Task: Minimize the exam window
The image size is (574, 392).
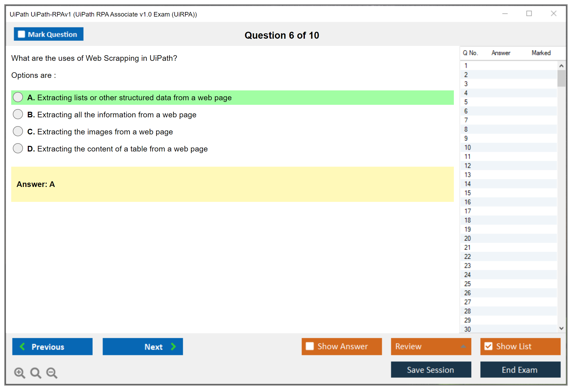Action: coord(505,14)
